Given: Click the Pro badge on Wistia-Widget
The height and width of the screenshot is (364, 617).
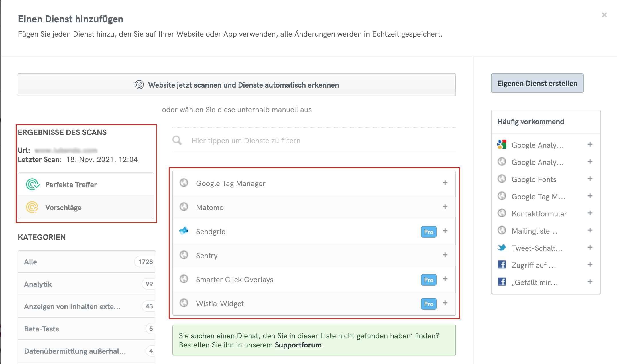Looking at the screenshot, I should point(429,304).
